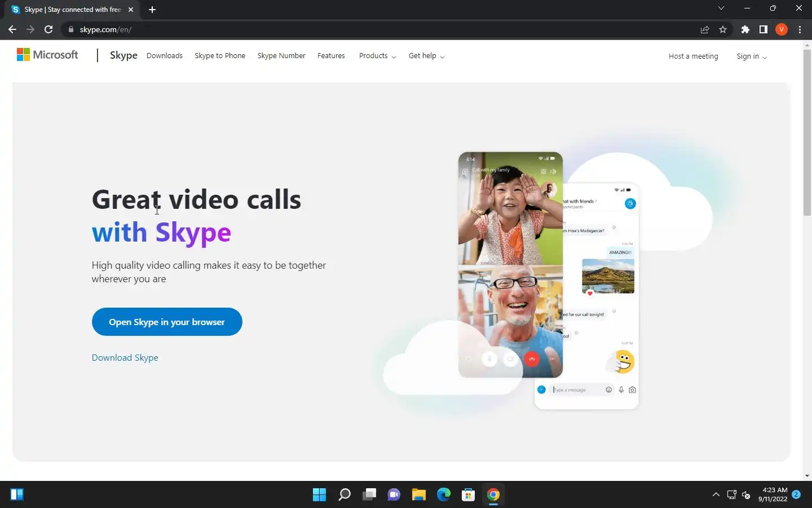Expand the Get help dropdown menu
The width and height of the screenshot is (812, 508).
pyautogui.click(x=426, y=56)
